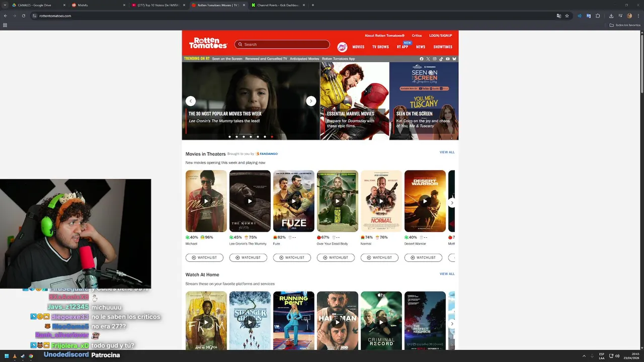Open the Critics link
644x362 pixels.
(417, 36)
